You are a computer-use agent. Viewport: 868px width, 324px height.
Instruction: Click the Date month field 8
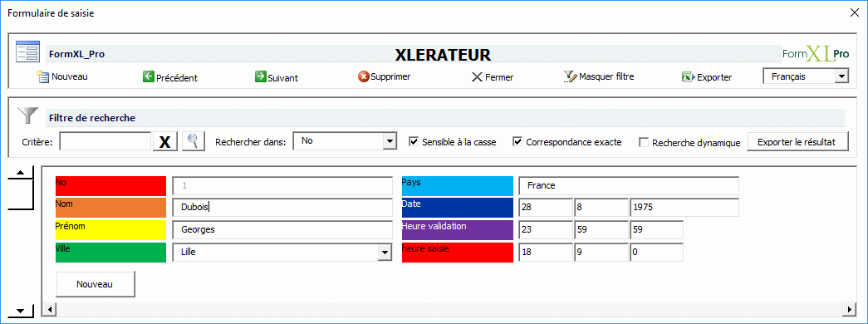[x=601, y=207]
